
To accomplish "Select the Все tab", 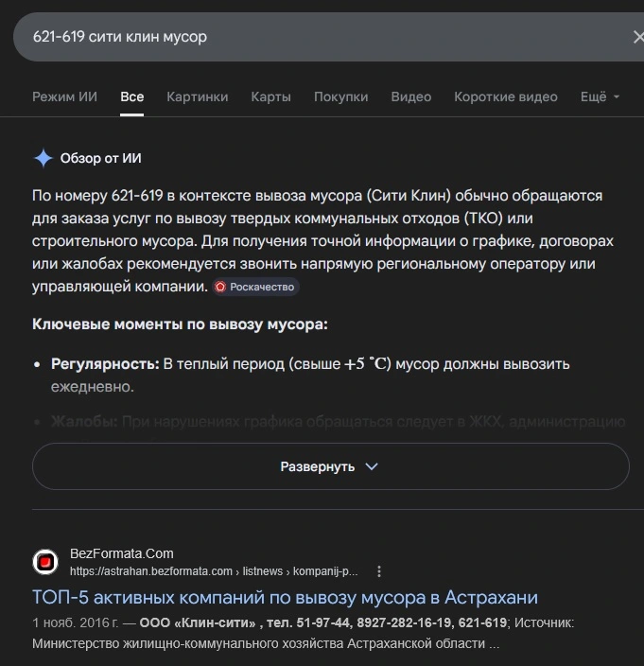I will [x=131, y=96].
